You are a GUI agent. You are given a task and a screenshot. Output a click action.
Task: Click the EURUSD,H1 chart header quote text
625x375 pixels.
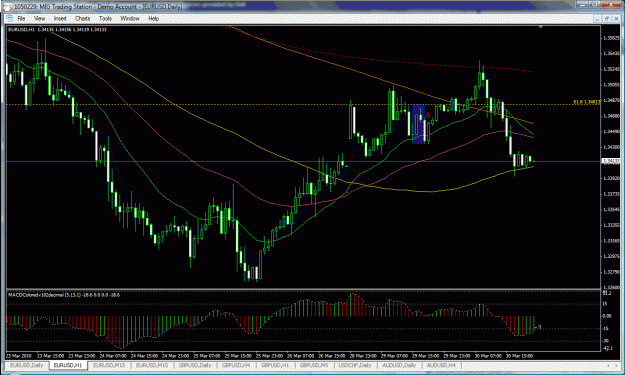(x=57, y=29)
